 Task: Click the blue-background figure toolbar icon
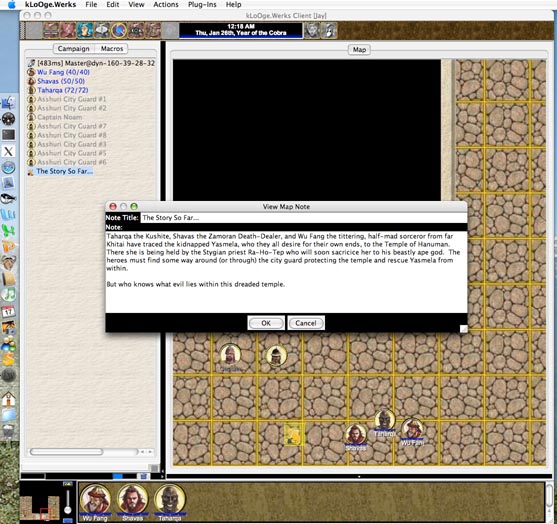(85, 31)
